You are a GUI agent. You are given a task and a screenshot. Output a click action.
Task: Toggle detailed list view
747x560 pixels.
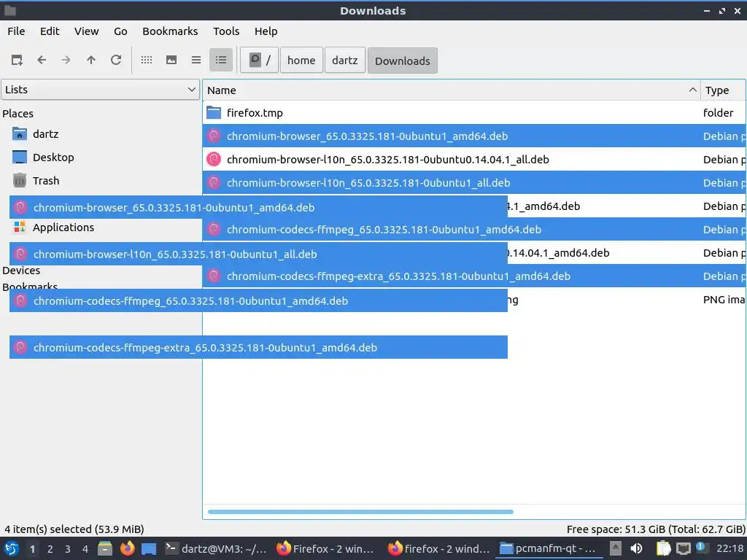tap(221, 60)
